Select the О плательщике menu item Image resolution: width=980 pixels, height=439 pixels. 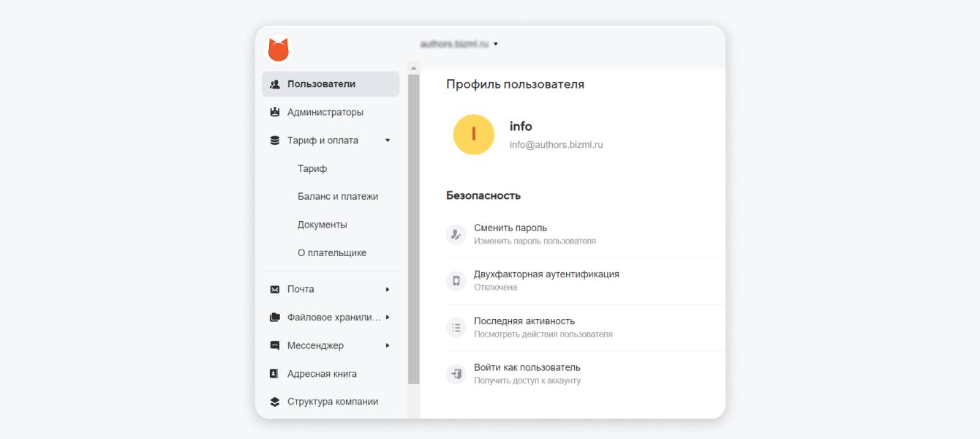click(x=331, y=253)
